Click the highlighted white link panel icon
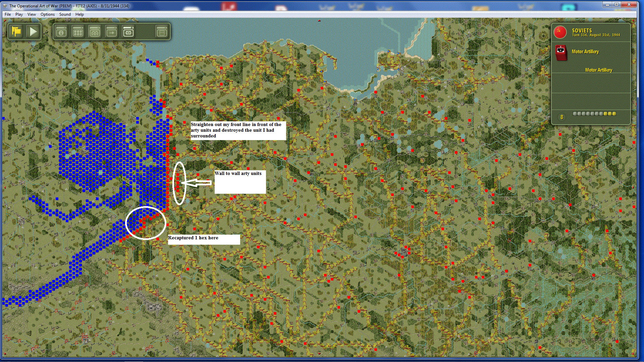644x362 pixels. pyautogui.click(x=128, y=32)
